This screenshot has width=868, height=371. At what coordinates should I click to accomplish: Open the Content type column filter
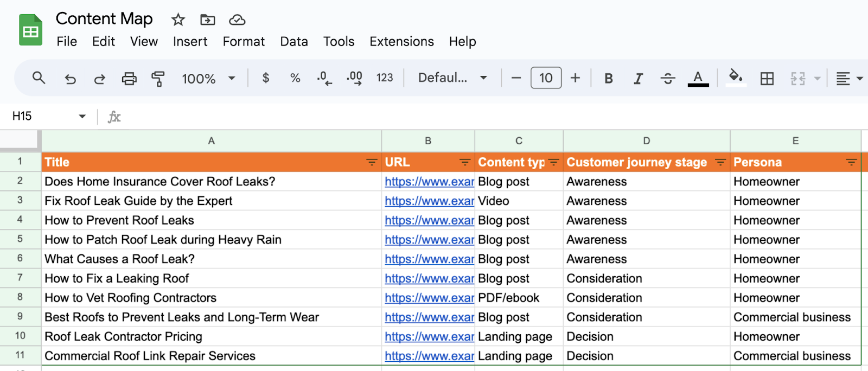point(553,162)
